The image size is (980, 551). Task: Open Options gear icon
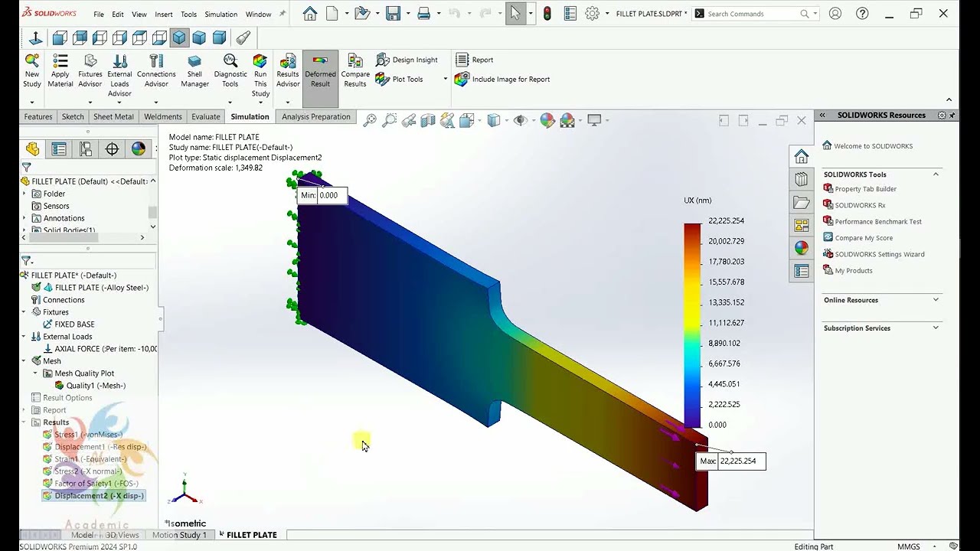pos(592,14)
